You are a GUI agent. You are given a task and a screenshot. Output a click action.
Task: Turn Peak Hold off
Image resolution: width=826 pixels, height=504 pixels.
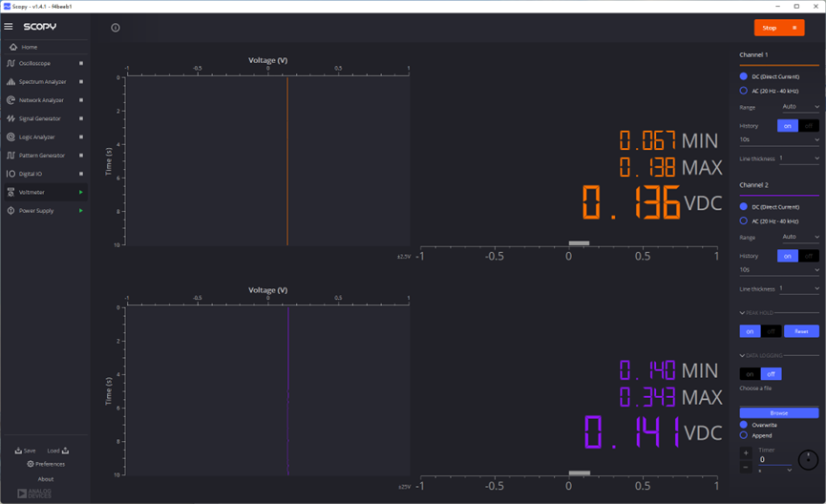click(x=771, y=331)
